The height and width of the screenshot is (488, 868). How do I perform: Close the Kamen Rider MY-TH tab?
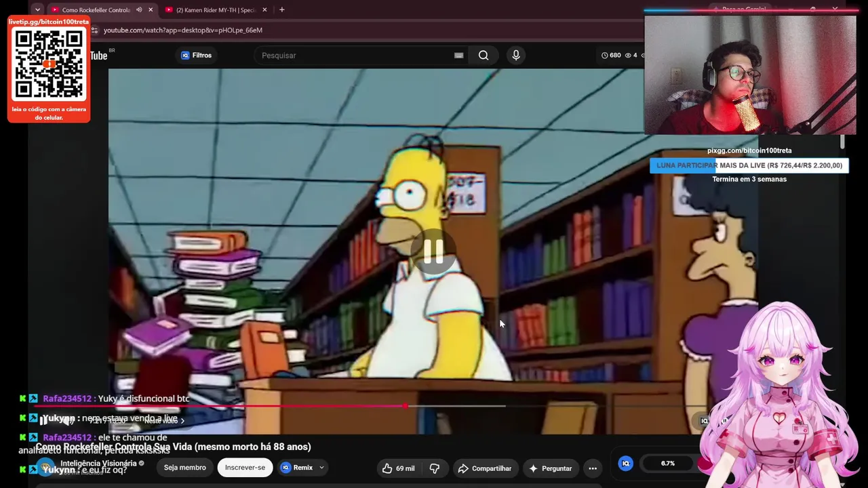click(x=264, y=9)
